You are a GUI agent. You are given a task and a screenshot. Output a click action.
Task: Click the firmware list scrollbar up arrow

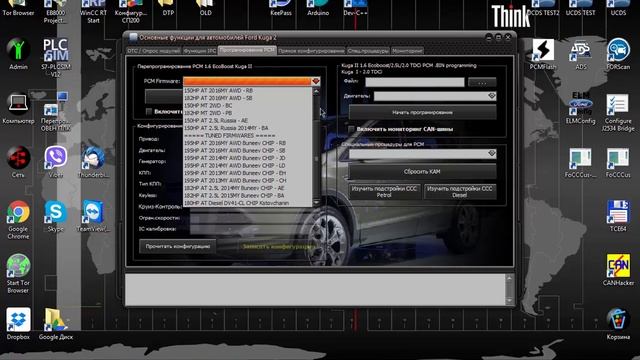pyautogui.click(x=316, y=91)
